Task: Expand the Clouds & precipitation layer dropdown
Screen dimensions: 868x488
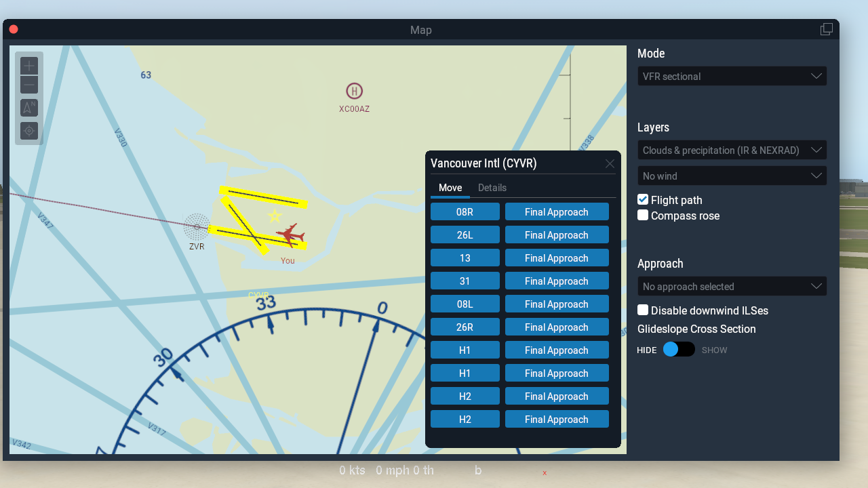Action: [x=732, y=150]
